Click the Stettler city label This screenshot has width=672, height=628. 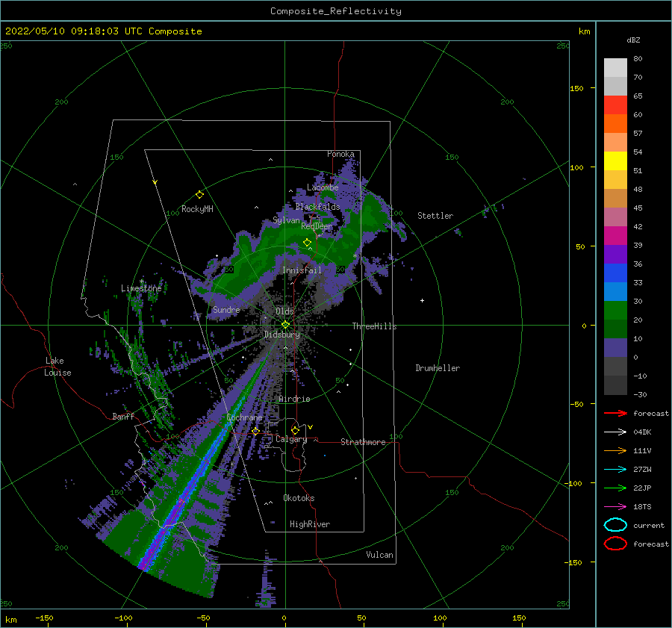click(435, 216)
